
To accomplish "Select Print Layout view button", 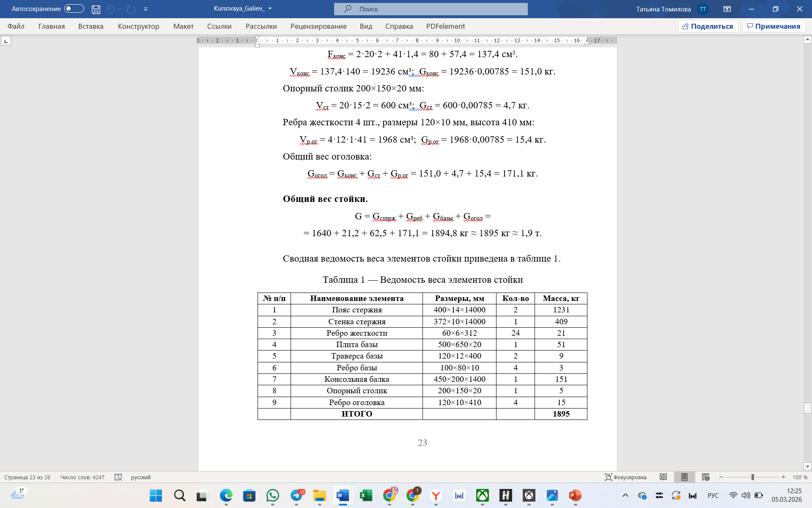I will point(684,477).
